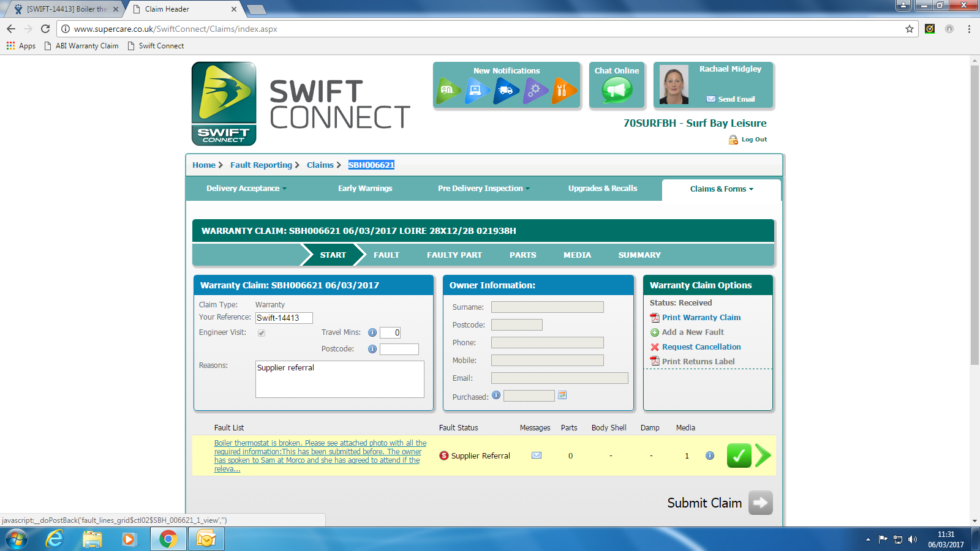
Task: Open messages envelope for the boiler fault
Action: tap(537, 455)
